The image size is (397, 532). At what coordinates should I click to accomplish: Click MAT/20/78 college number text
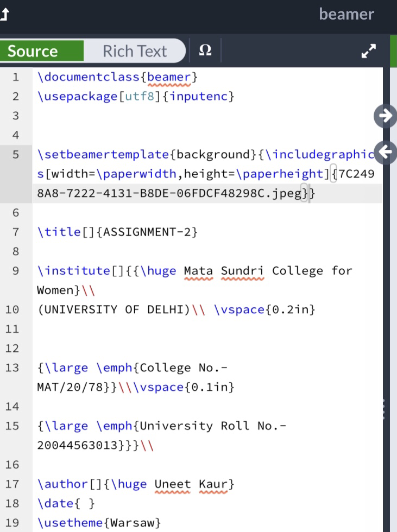[70, 387]
